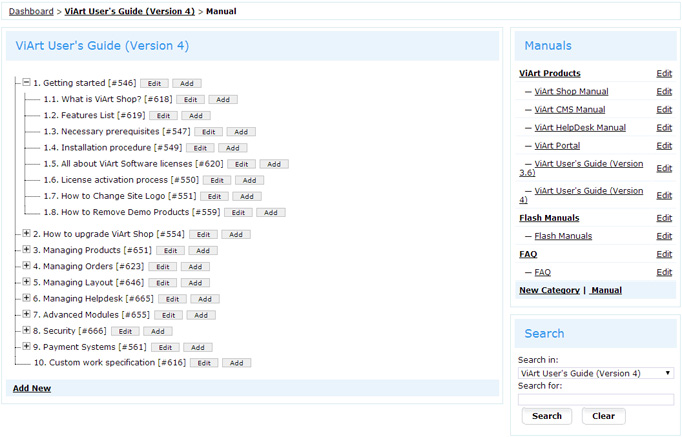682x437 pixels.
Task: Add under How to upgrade ViArt Shop
Action: tap(236, 234)
